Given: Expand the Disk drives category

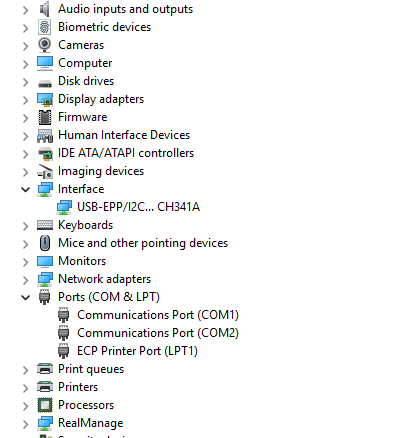Looking at the screenshot, I should click(25, 82).
